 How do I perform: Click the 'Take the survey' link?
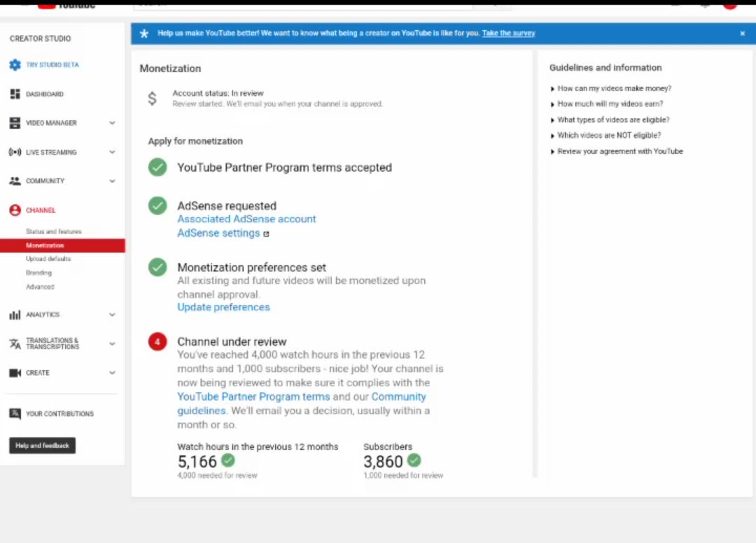pyautogui.click(x=509, y=34)
